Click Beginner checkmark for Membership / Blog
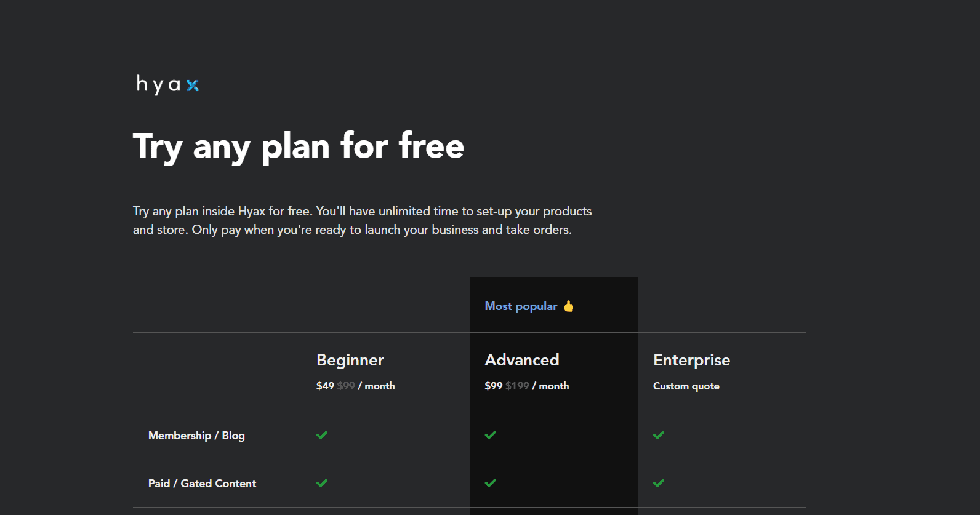Screen dimensions: 980x515 tap(322, 435)
